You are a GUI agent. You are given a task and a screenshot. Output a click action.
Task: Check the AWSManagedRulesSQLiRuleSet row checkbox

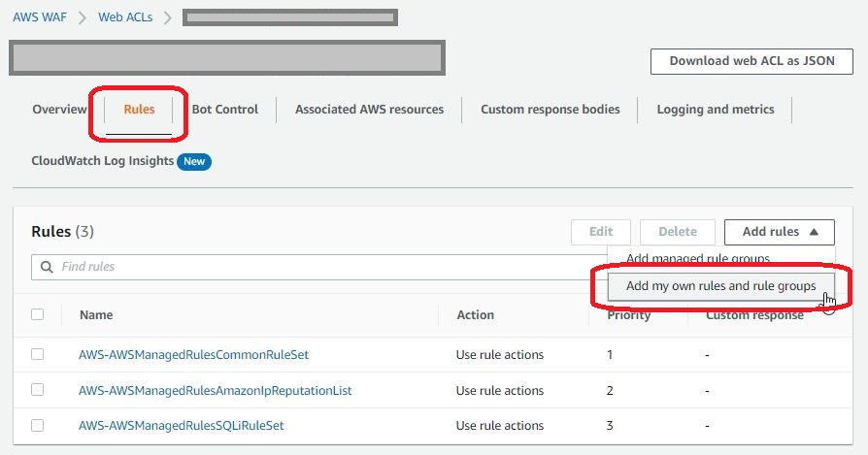[38, 426]
